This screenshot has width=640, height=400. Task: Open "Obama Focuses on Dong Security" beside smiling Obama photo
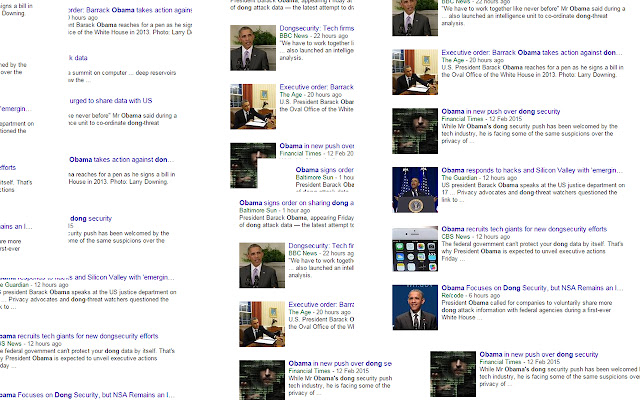[x=532, y=288]
